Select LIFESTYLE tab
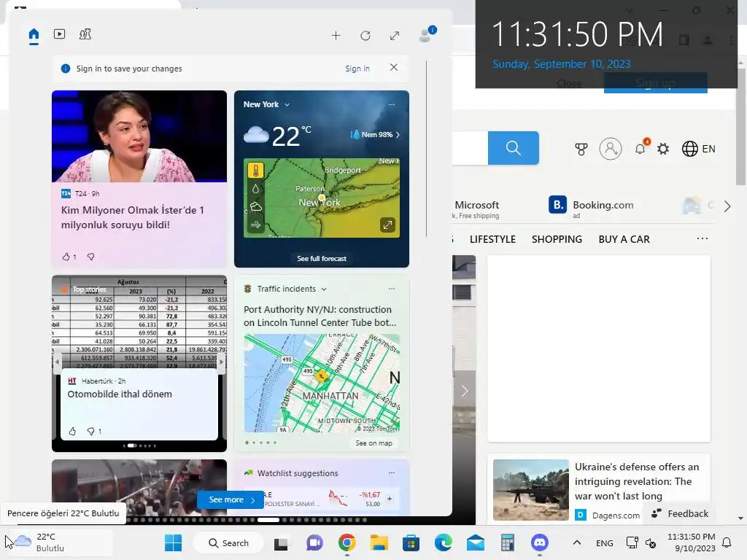Screen dimensions: 747x560 click(x=492, y=239)
